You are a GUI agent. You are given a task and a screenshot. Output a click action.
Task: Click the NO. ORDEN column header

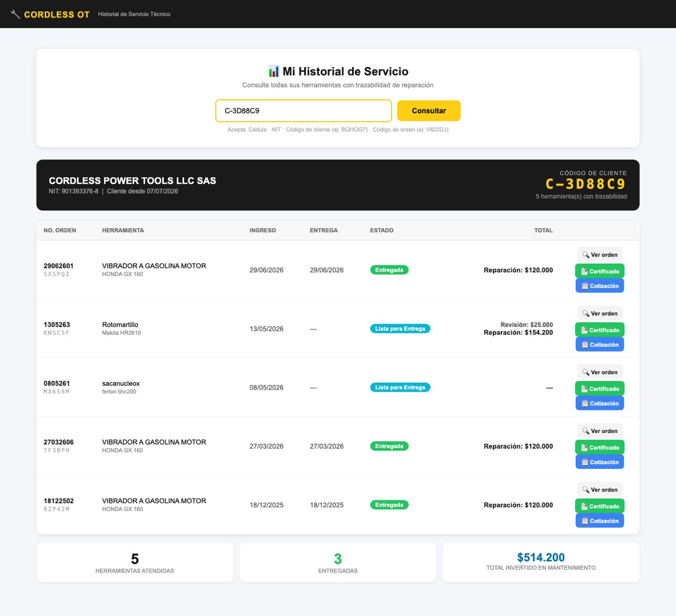point(60,231)
